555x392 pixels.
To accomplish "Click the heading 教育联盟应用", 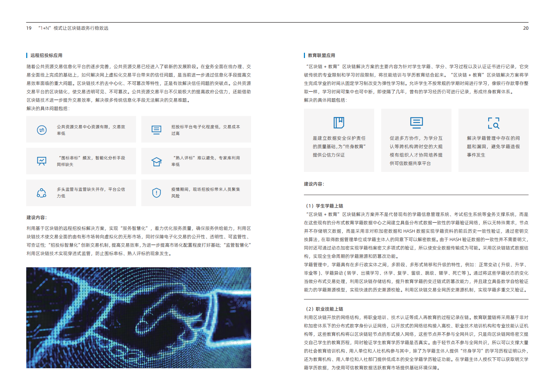I will 321,56.
